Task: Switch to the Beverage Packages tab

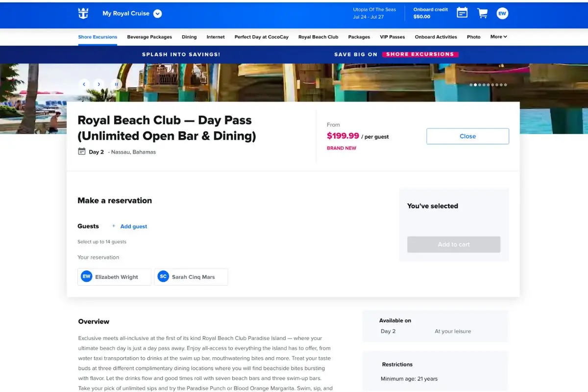Action: coord(150,37)
